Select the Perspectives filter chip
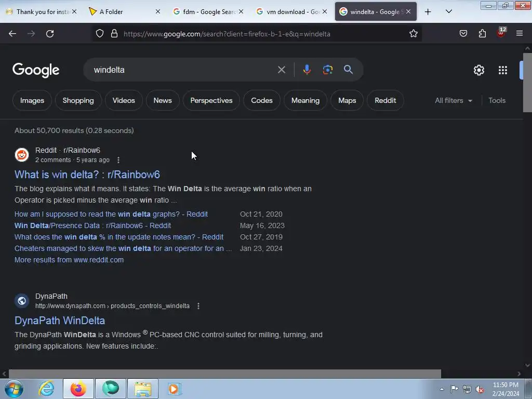The width and height of the screenshot is (532, 399). [211, 100]
